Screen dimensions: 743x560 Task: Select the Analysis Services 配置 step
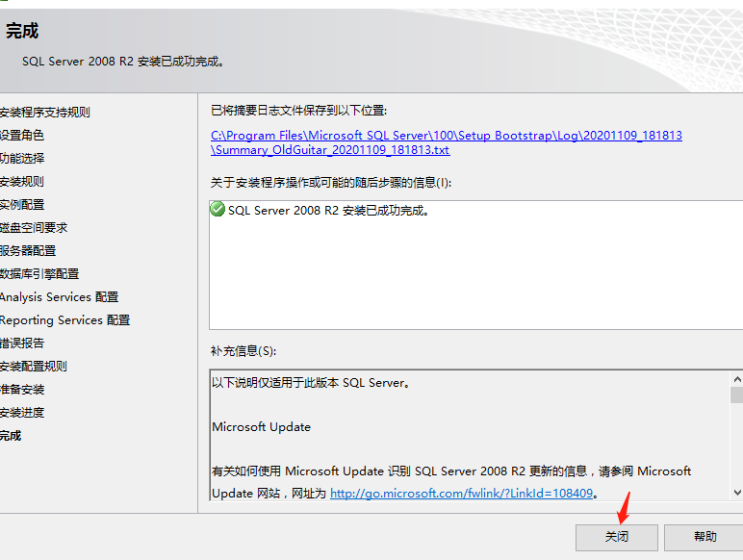pos(59,297)
